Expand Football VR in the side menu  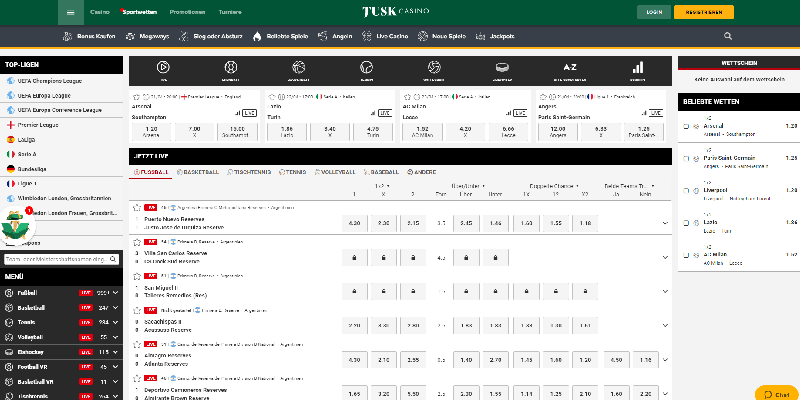(116, 367)
